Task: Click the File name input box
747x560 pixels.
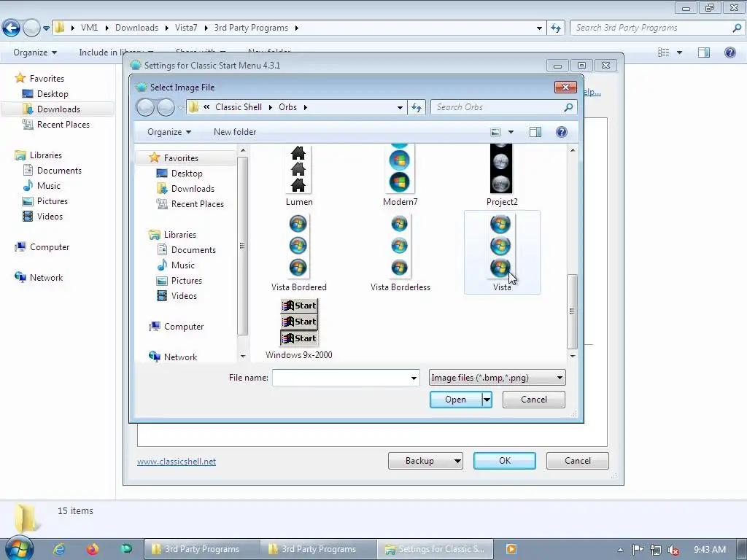Action: [x=341, y=378]
